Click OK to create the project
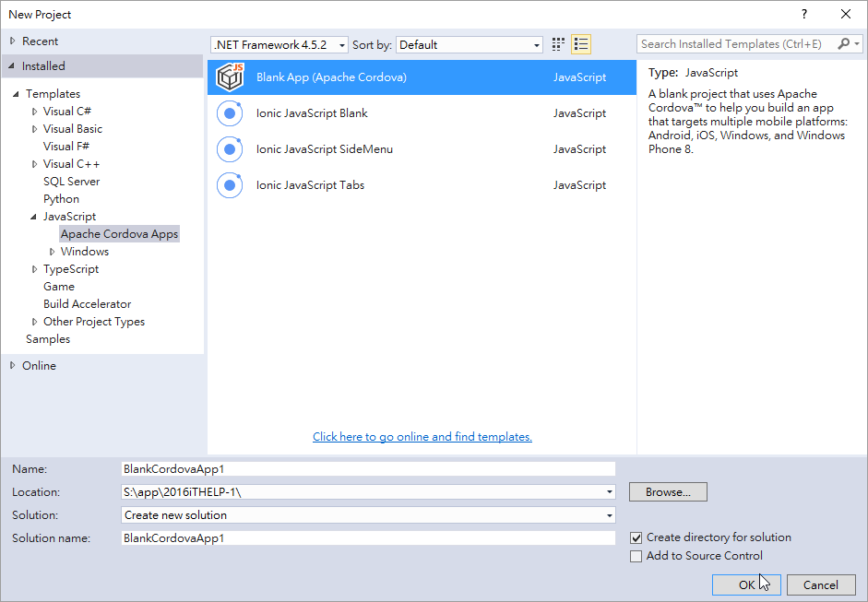Image resolution: width=868 pixels, height=602 pixels. tap(746, 584)
